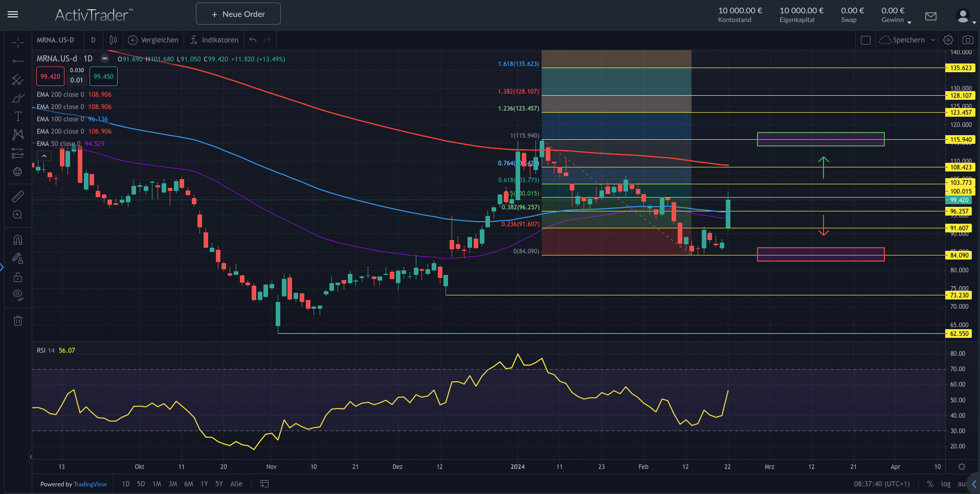Select the Text annotation tool
This screenshot has height=494, width=980.
pos(18,116)
